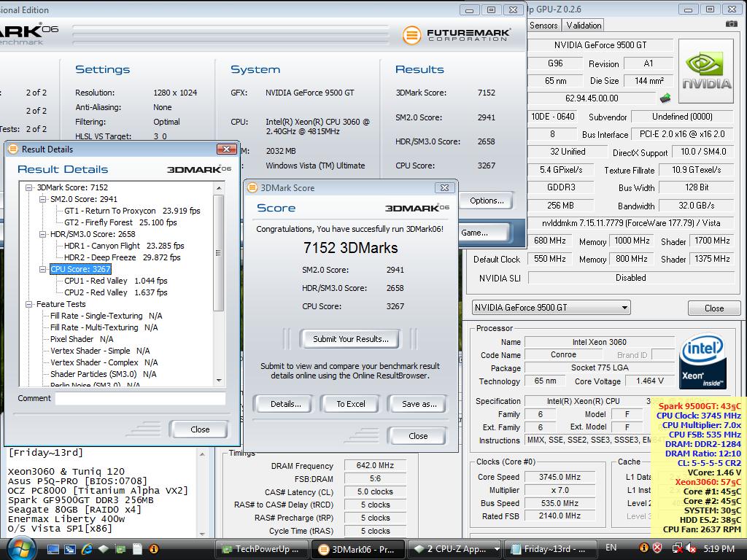
Task: Select HDR1 - Canyon Flight row
Action: pyautogui.click(x=124, y=246)
